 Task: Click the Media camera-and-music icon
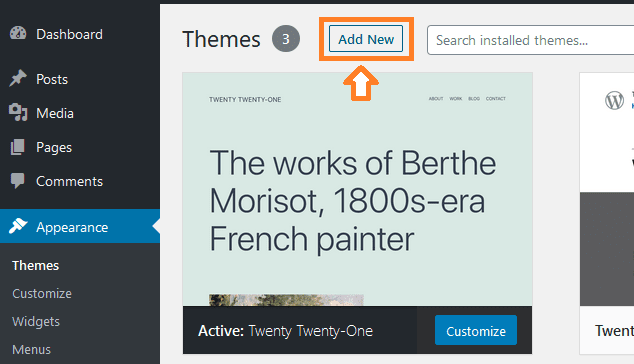pos(18,112)
